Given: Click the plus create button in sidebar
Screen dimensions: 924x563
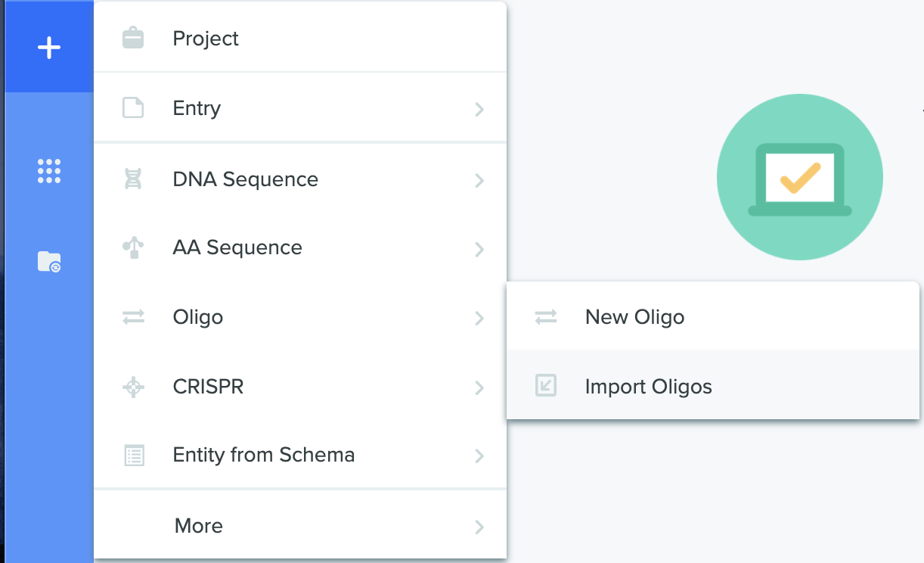Looking at the screenshot, I should click(49, 48).
